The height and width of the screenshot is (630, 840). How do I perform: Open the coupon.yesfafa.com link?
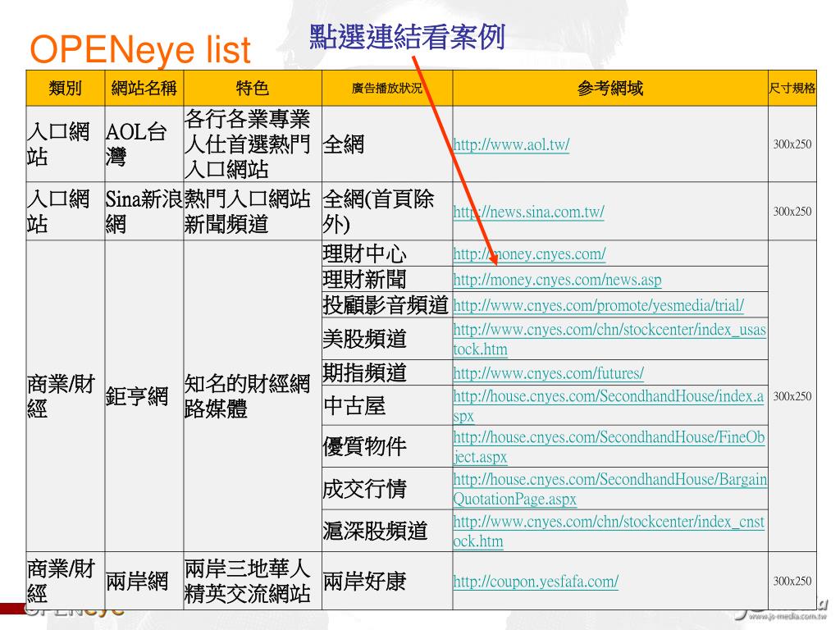point(536,582)
